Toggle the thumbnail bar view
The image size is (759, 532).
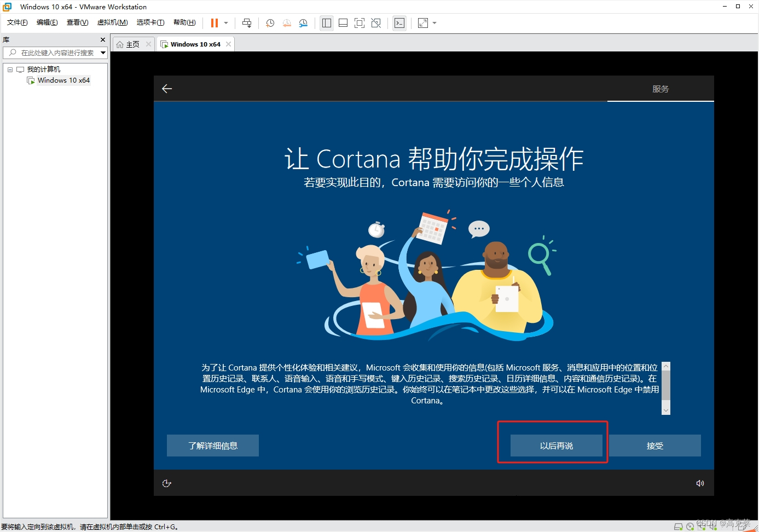[x=343, y=23]
